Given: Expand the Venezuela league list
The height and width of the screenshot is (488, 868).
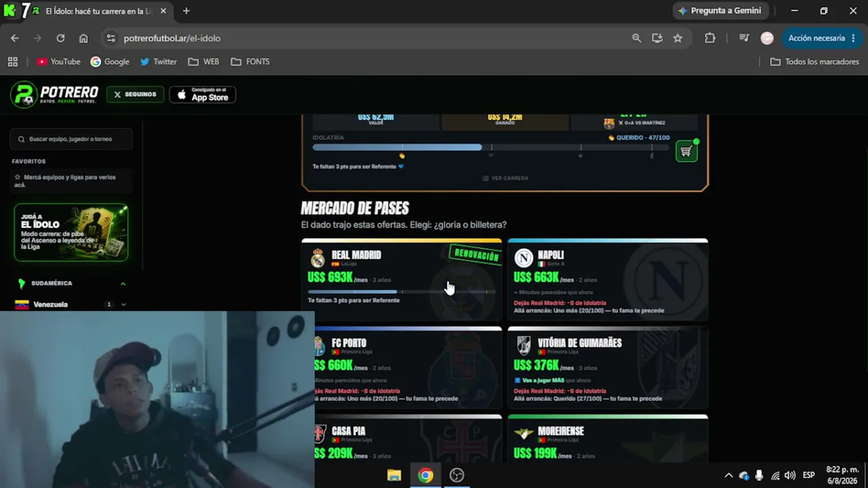Looking at the screenshot, I should point(123,304).
